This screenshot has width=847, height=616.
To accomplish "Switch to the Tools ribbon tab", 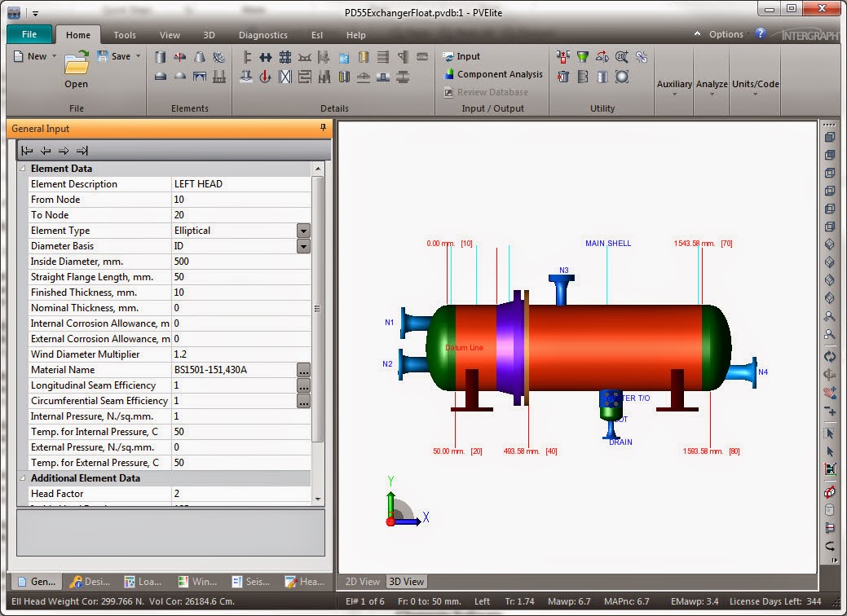I will click(x=124, y=35).
